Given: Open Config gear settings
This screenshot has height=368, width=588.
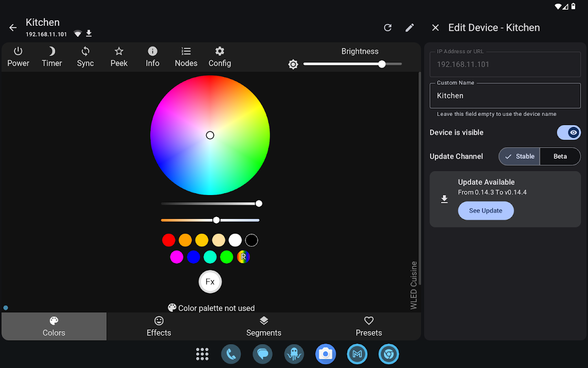Looking at the screenshot, I should tap(220, 57).
